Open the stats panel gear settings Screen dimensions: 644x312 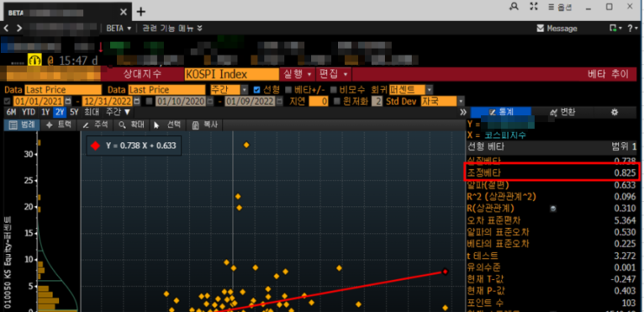pos(615,112)
